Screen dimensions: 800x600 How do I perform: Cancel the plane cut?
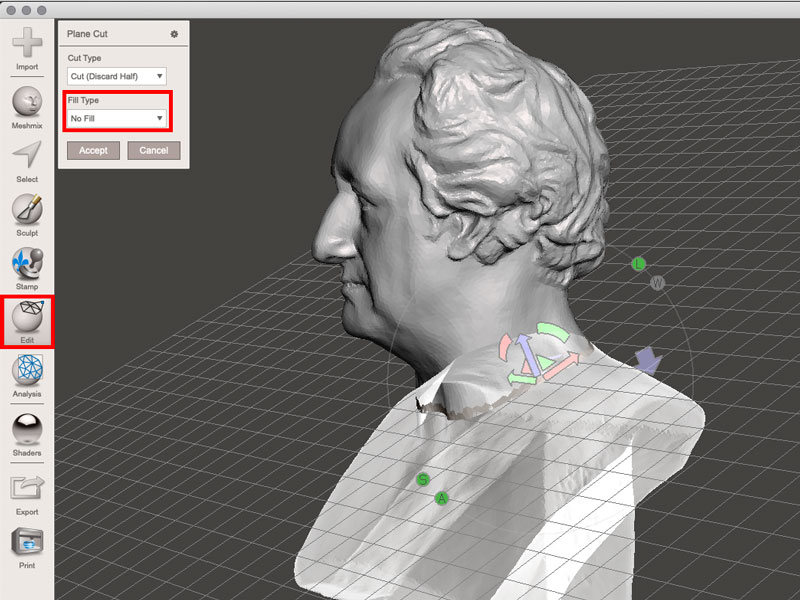[x=154, y=151]
